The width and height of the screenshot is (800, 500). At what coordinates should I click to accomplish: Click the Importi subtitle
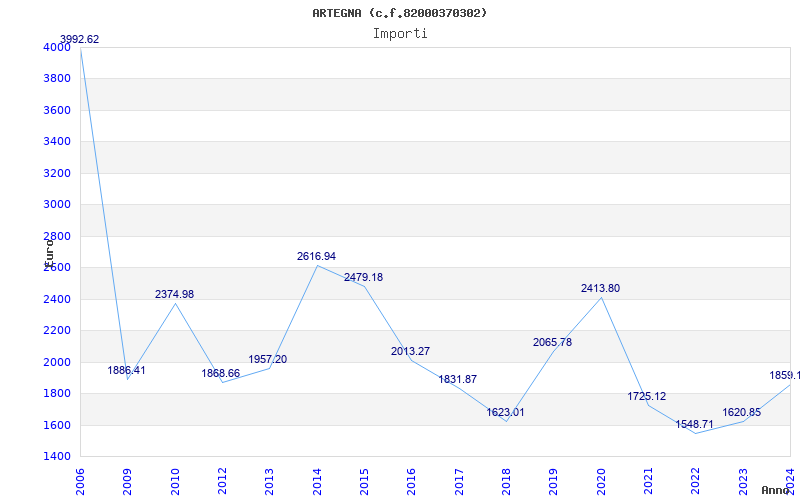pyautogui.click(x=400, y=34)
